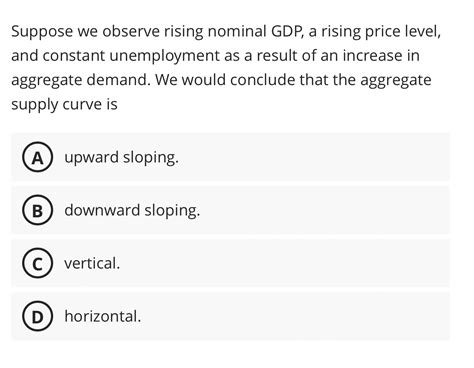
Task: Click empty area of the option B row
Action: pos(323,210)
